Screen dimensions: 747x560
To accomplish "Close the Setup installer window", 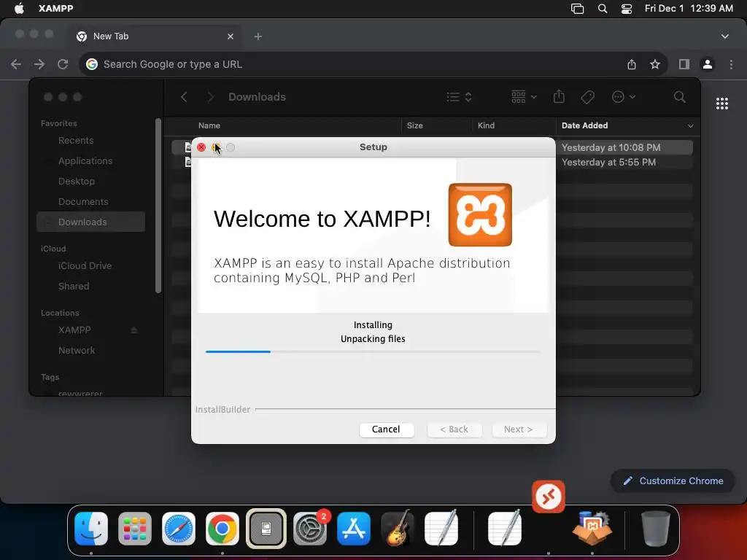I will pos(201,147).
